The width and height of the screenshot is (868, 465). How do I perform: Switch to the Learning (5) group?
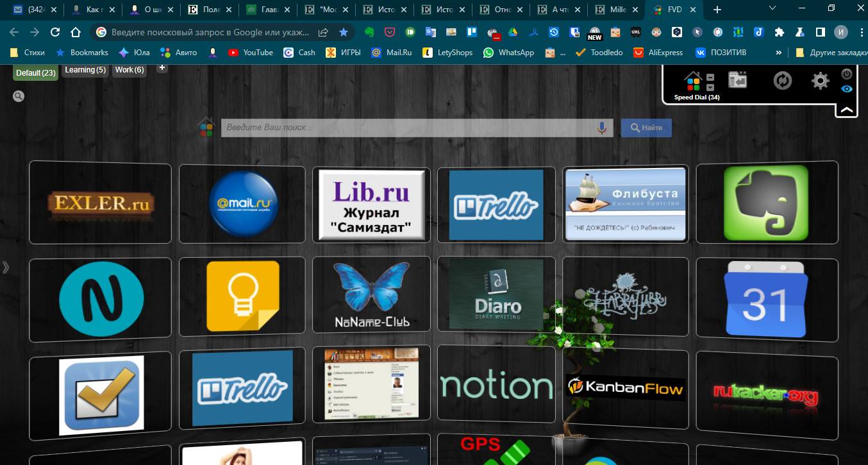[85, 70]
